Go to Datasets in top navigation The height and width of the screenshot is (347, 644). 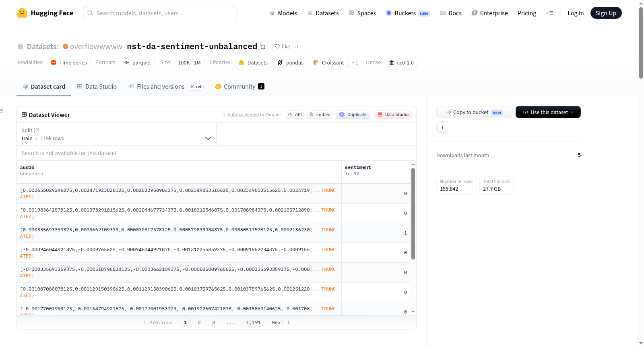point(323,13)
